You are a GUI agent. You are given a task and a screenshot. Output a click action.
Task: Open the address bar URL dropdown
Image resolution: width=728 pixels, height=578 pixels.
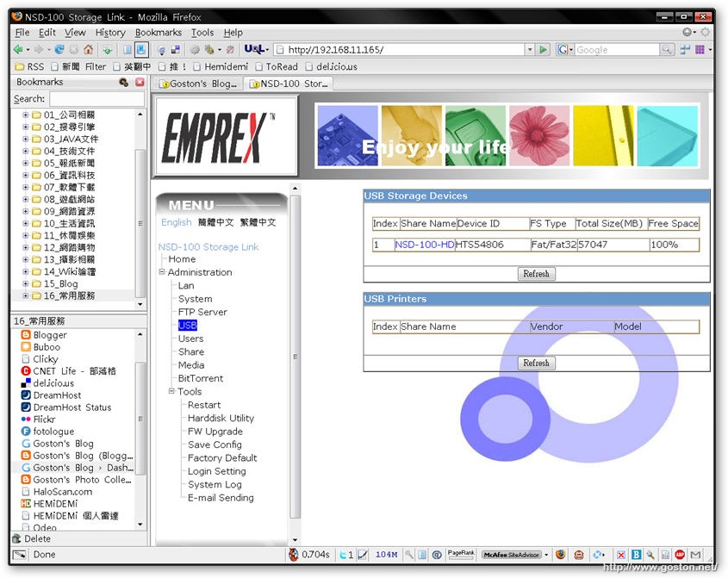point(530,49)
